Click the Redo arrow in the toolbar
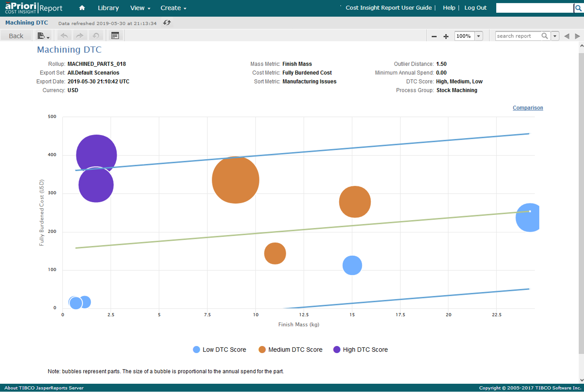This screenshot has height=392, width=584. click(x=79, y=36)
